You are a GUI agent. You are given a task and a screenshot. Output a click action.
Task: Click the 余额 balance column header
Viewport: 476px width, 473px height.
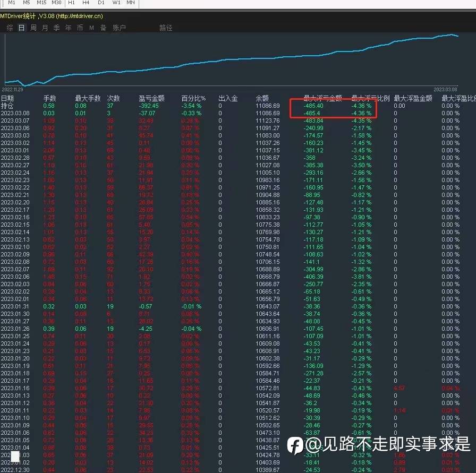pos(262,98)
